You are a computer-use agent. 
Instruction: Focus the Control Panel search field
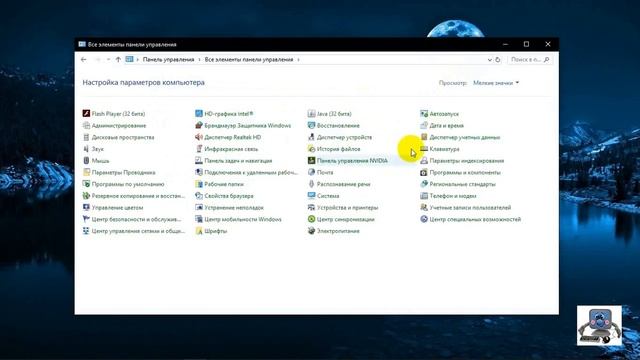pyautogui.click(x=530, y=60)
